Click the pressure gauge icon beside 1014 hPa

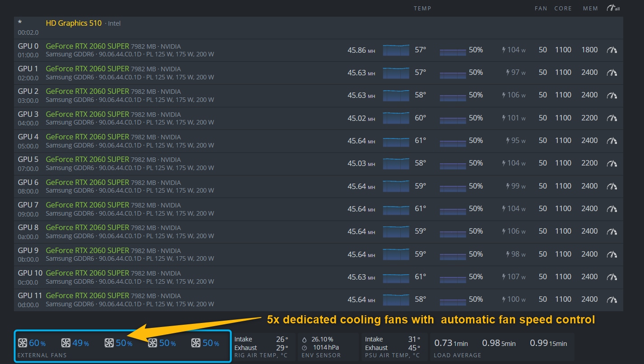[304, 348]
